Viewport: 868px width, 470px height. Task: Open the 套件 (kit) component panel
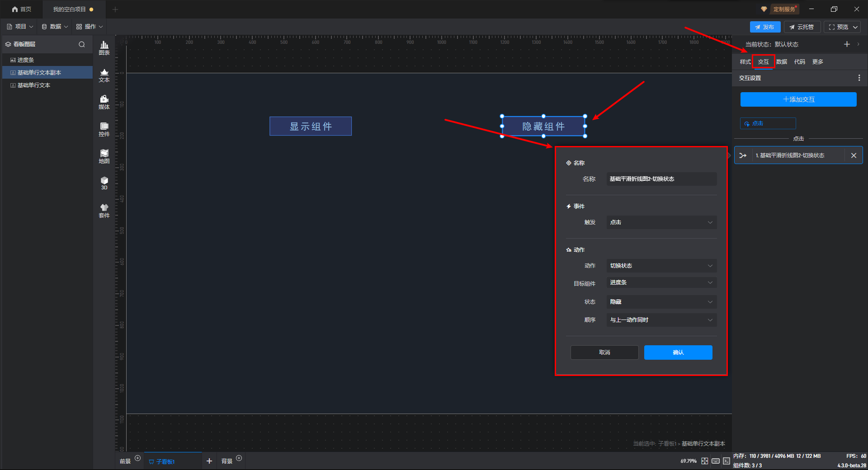point(104,211)
